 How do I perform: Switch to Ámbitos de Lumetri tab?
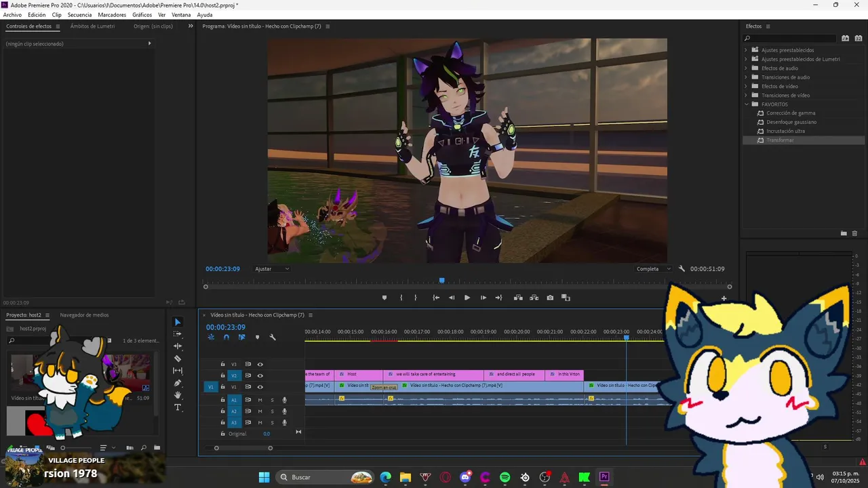(x=92, y=26)
